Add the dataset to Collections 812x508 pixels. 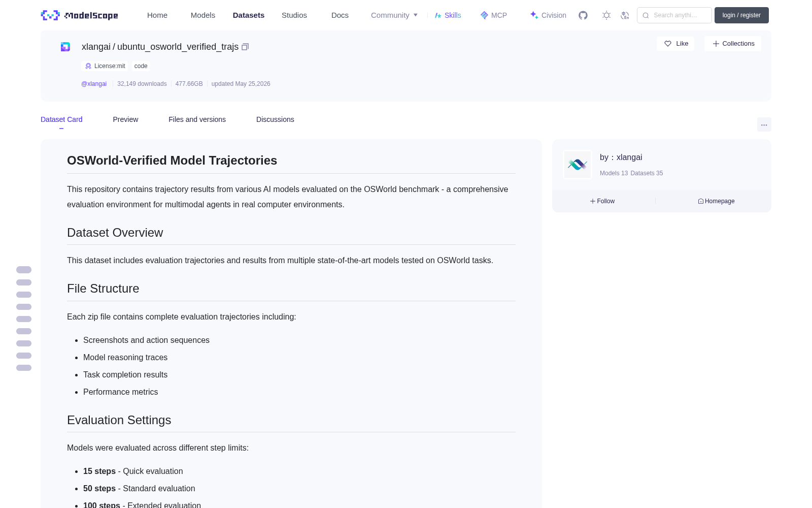(x=733, y=44)
